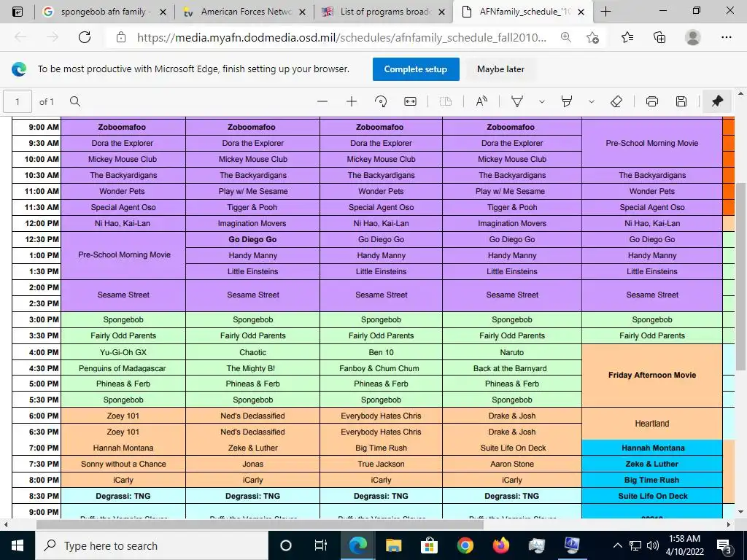747x560 pixels.
Task: Click the Penguins of Madagascar cell
Action: pos(123,368)
